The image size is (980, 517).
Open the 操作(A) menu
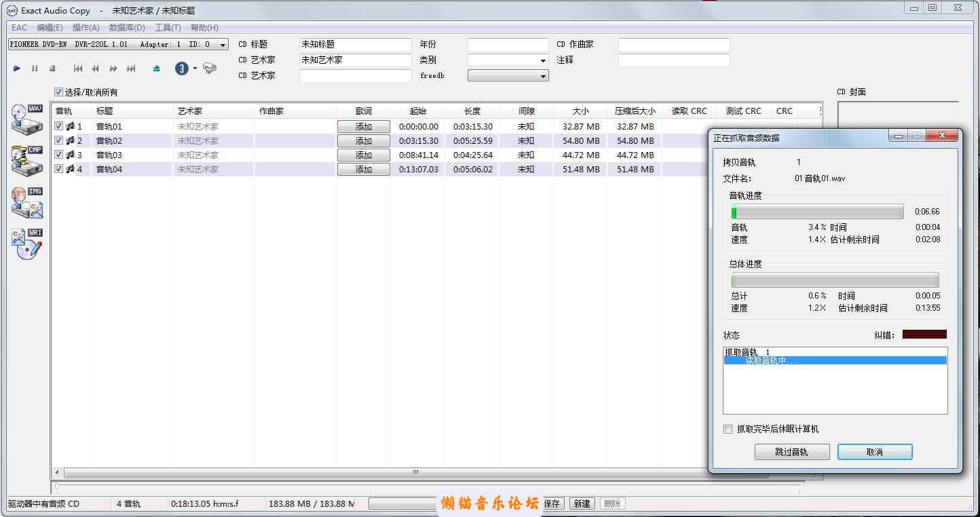point(86,28)
